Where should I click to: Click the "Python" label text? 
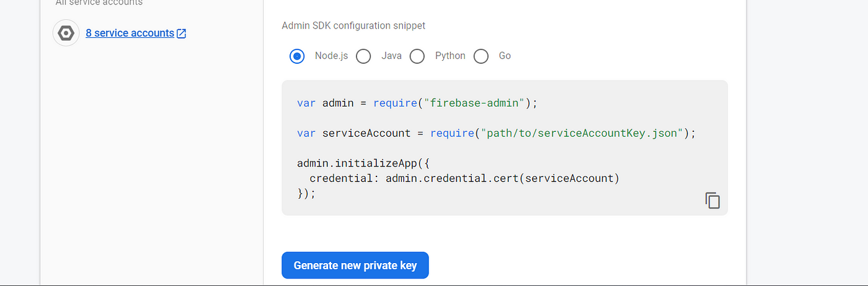pos(450,56)
